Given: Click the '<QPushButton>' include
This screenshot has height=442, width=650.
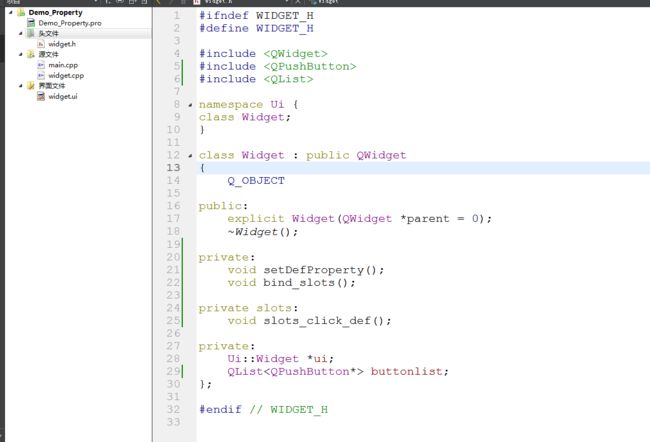Looking at the screenshot, I should click(310, 67).
